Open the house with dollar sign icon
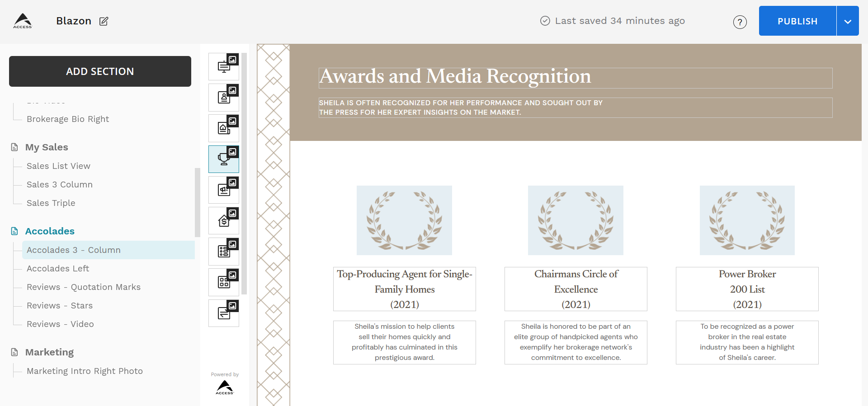 (x=224, y=220)
